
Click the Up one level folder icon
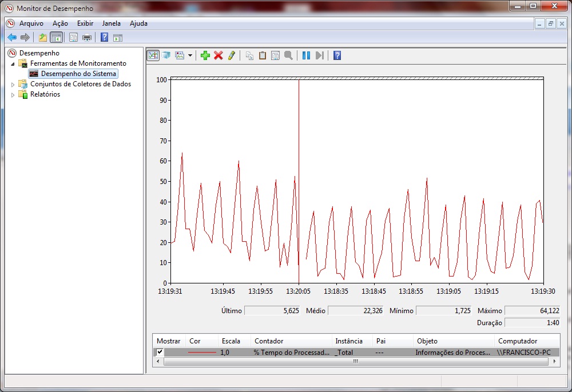43,37
